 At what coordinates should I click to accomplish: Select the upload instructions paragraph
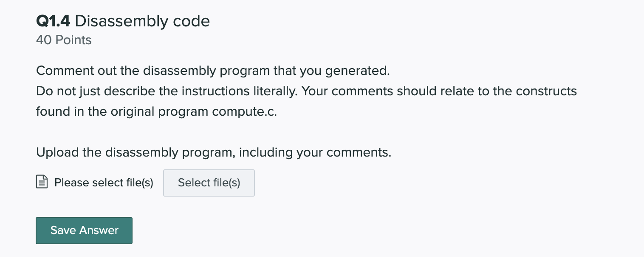click(214, 152)
